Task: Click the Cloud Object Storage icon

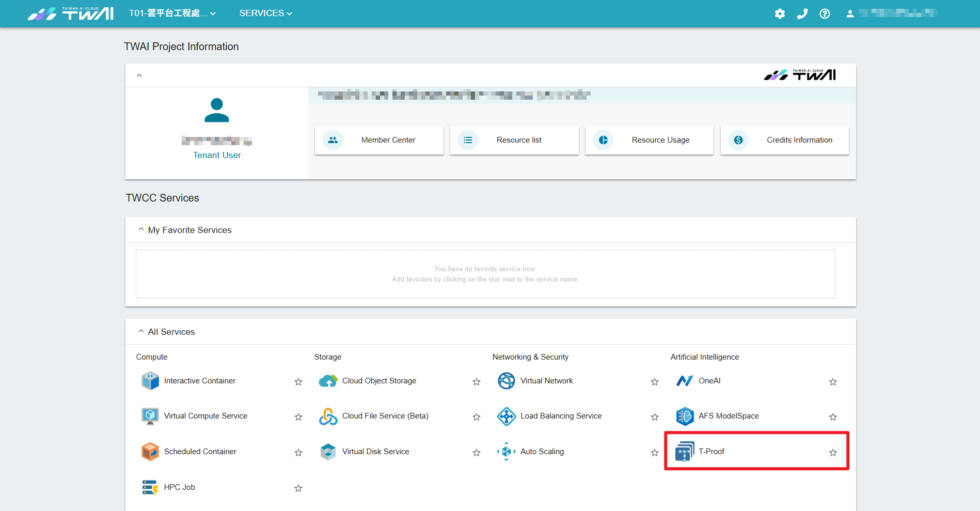Action: point(328,381)
